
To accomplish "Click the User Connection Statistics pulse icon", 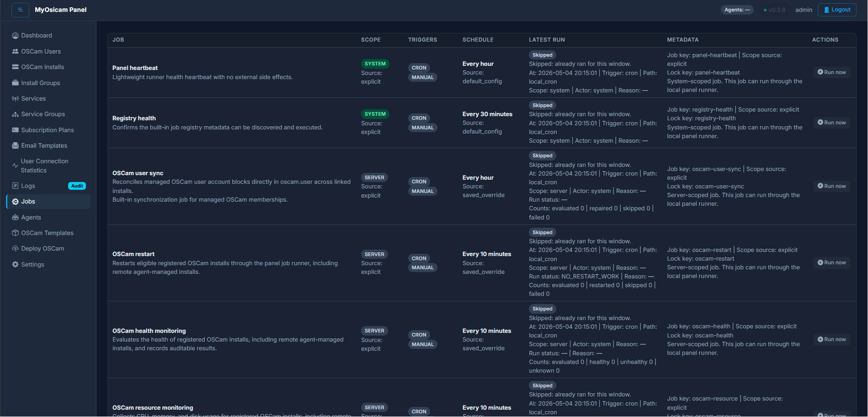I will click(15, 166).
